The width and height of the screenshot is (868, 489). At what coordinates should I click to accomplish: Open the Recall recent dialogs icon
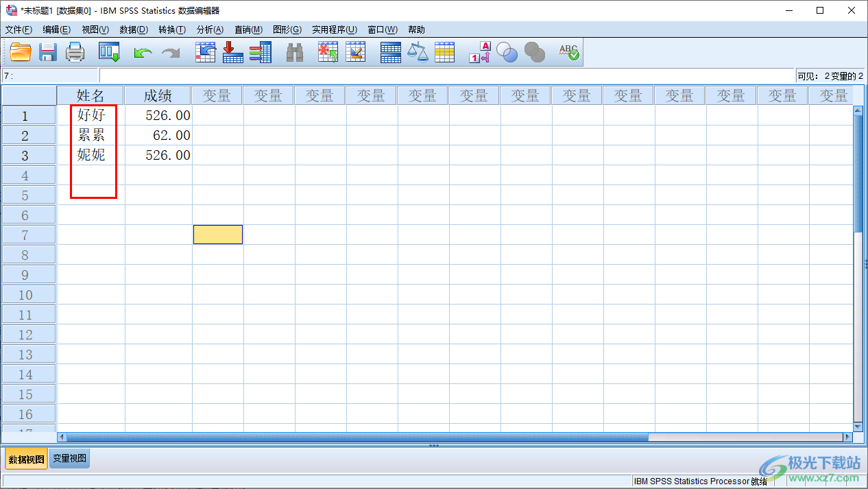109,52
